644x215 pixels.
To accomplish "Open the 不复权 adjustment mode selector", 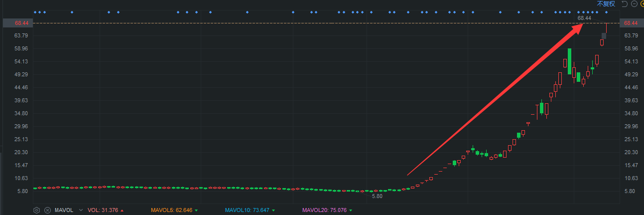I will [606, 3].
